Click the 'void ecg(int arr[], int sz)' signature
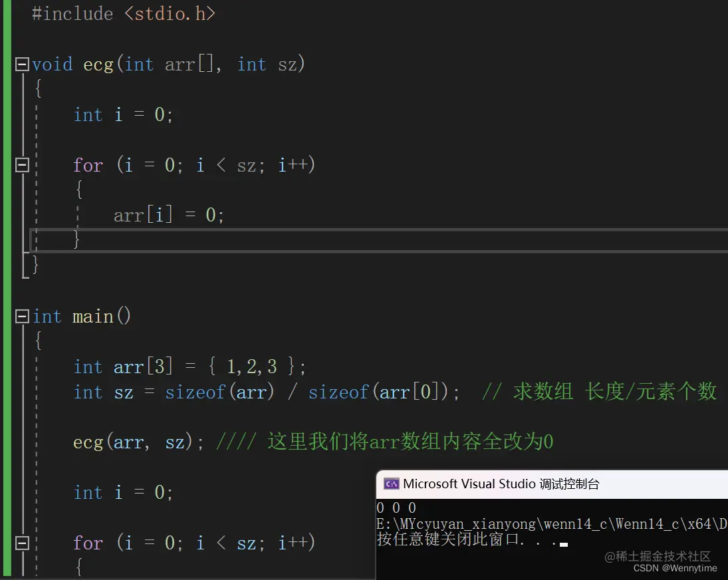The image size is (728, 580). [x=168, y=64]
